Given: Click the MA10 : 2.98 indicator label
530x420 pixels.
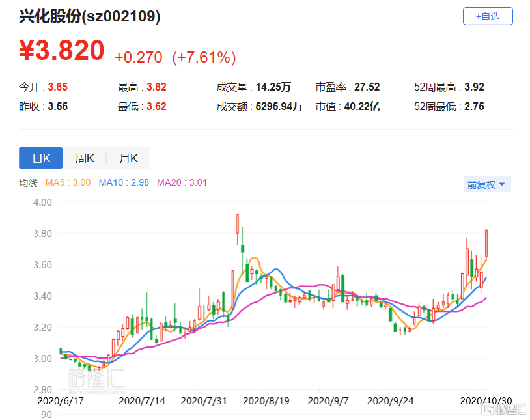Looking at the screenshot, I should 124,182.
